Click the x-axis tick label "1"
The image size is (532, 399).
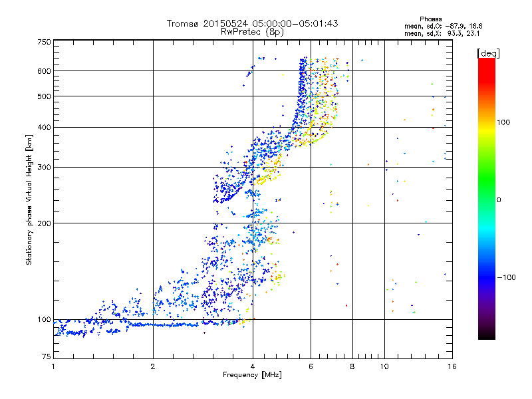pyautogui.click(x=53, y=366)
